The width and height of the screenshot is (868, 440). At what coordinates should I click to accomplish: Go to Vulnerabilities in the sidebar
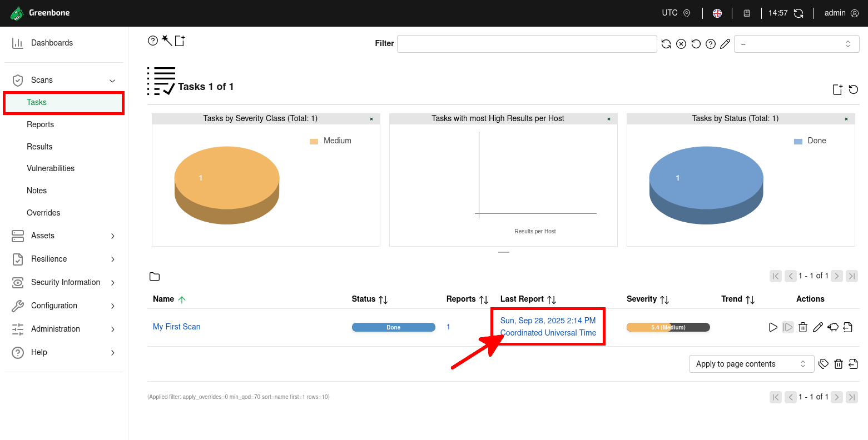coord(51,168)
